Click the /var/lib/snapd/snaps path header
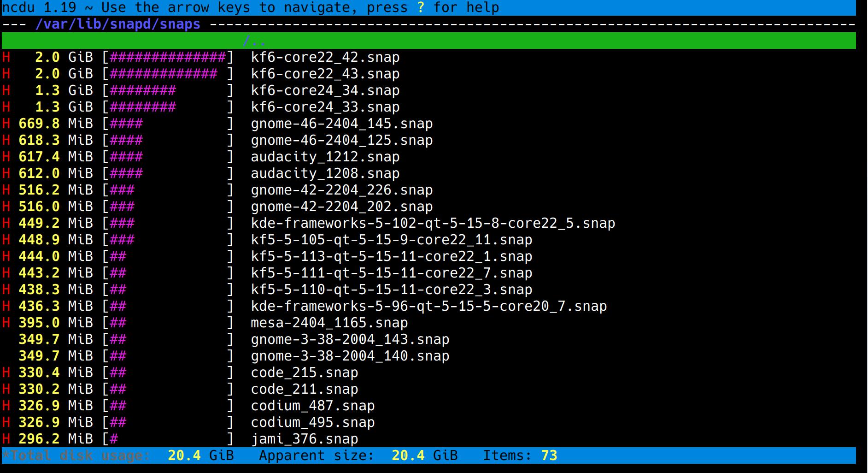Viewport: 868px width, 473px height. pos(118,24)
